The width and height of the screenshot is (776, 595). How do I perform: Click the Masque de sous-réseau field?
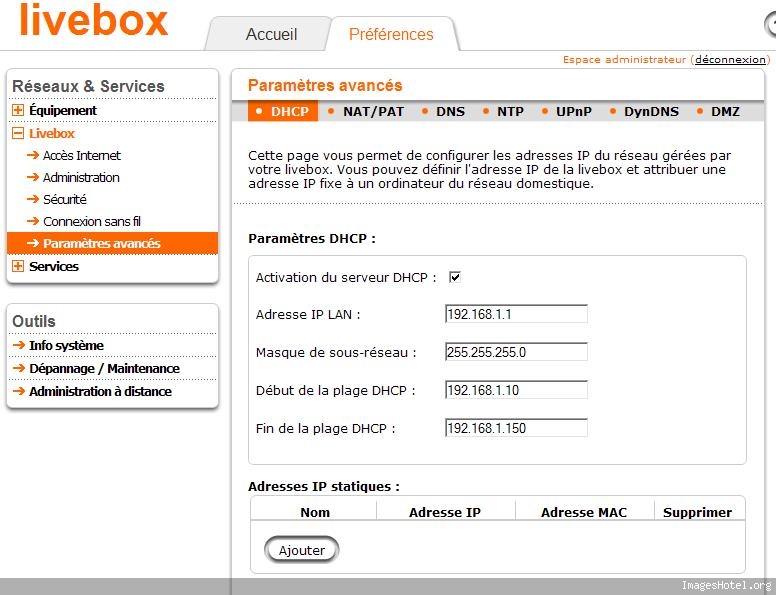point(516,352)
